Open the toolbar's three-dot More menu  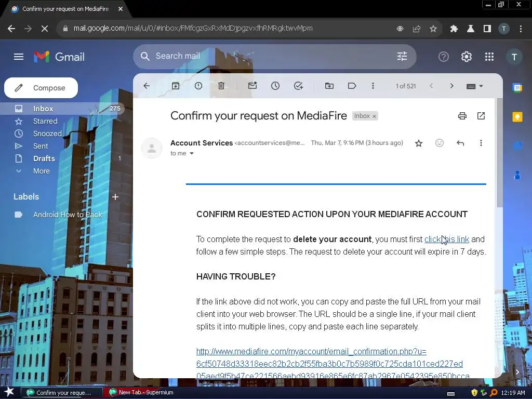tap(373, 86)
